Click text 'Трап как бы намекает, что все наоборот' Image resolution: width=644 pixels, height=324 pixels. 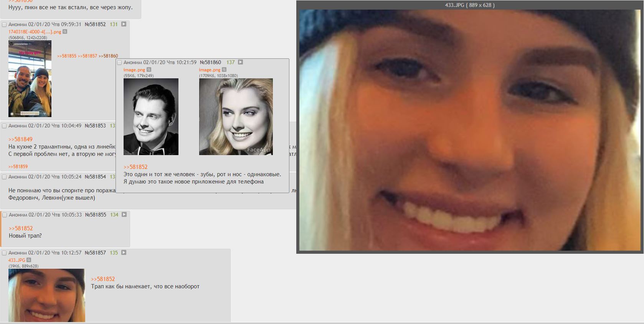click(145, 286)
